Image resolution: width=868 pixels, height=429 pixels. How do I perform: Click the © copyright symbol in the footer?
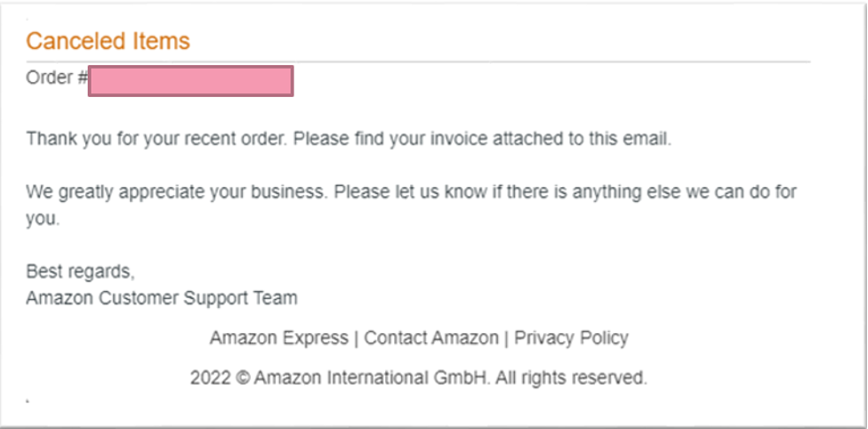coord(242,378)
